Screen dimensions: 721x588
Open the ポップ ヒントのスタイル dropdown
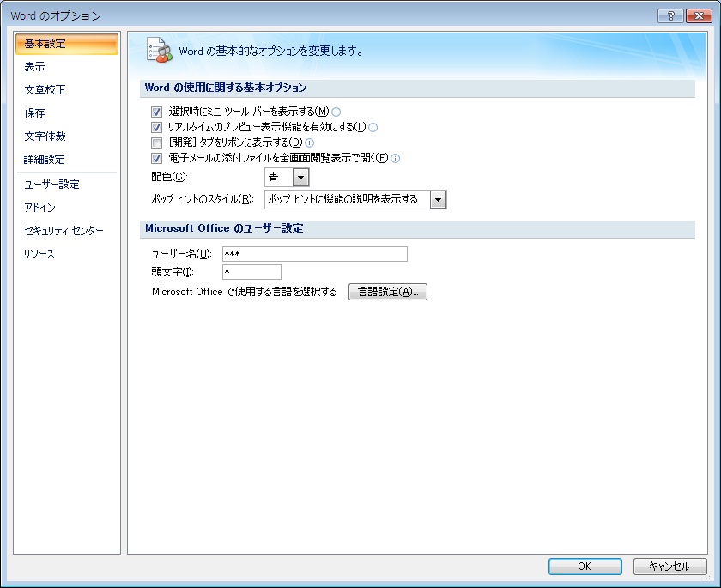pos(438,199)
